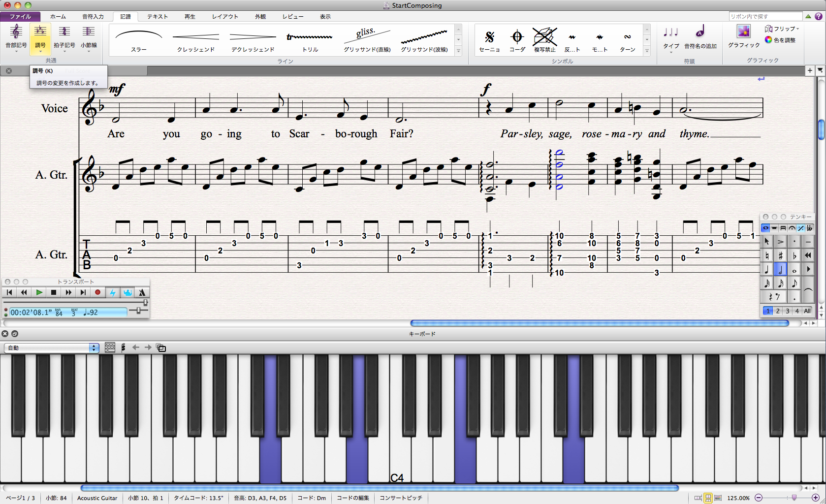Click the sharp accidental on the Keypad

click(x=781, y=255)
